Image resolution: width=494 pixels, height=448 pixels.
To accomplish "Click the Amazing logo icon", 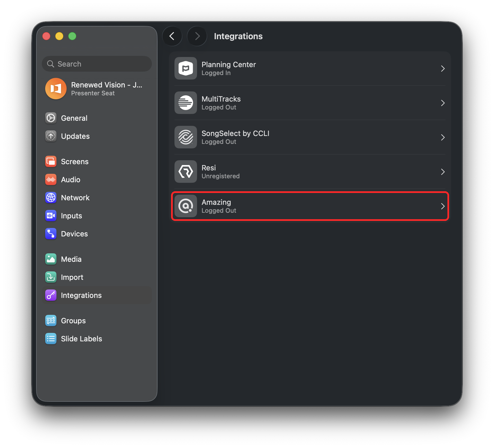I will pos(186,206).
